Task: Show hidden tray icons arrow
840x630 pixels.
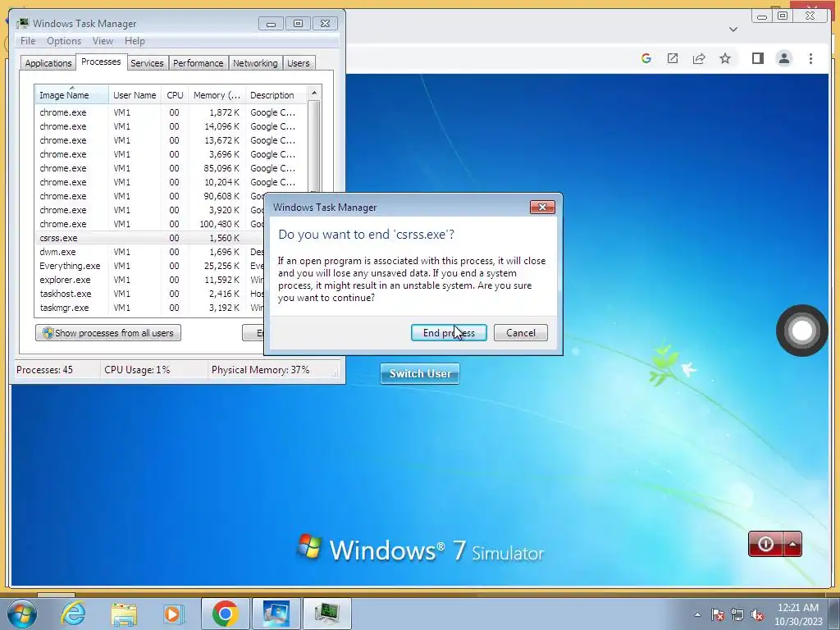Action: click(697, 614)
